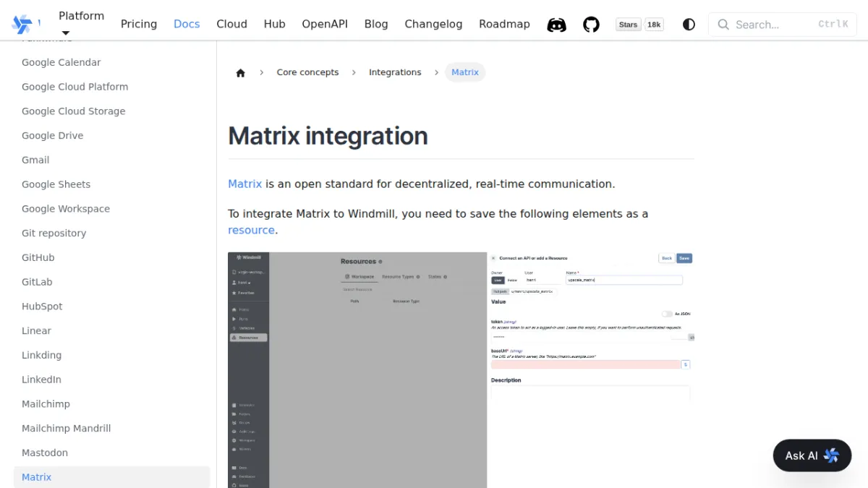Click the 18k star count badge
Viewport: 868px width, 488px height.
click(654, 25)
